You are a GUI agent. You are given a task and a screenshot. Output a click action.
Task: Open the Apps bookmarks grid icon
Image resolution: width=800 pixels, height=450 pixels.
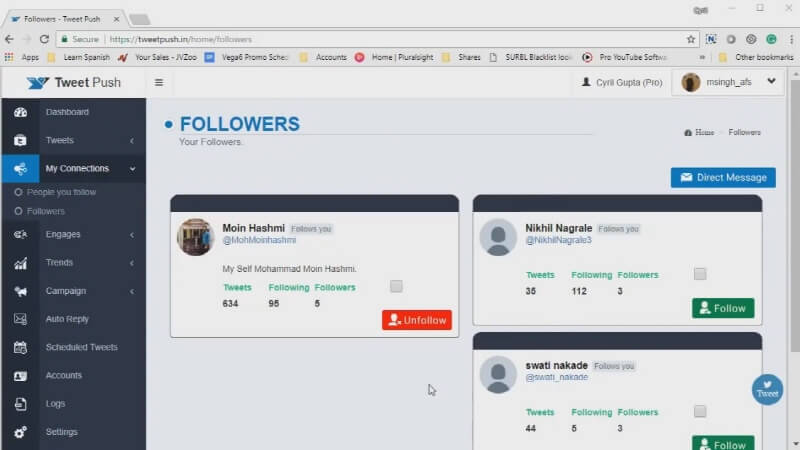(9, 57)
